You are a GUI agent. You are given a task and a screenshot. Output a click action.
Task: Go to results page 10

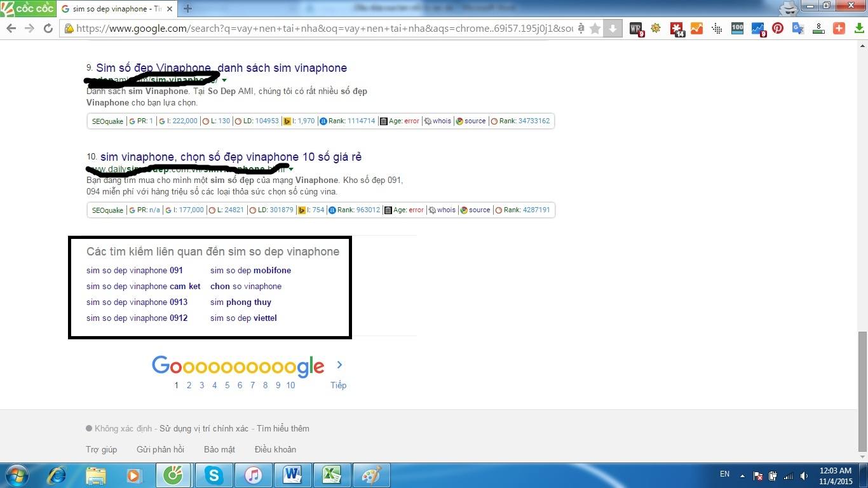290,385
